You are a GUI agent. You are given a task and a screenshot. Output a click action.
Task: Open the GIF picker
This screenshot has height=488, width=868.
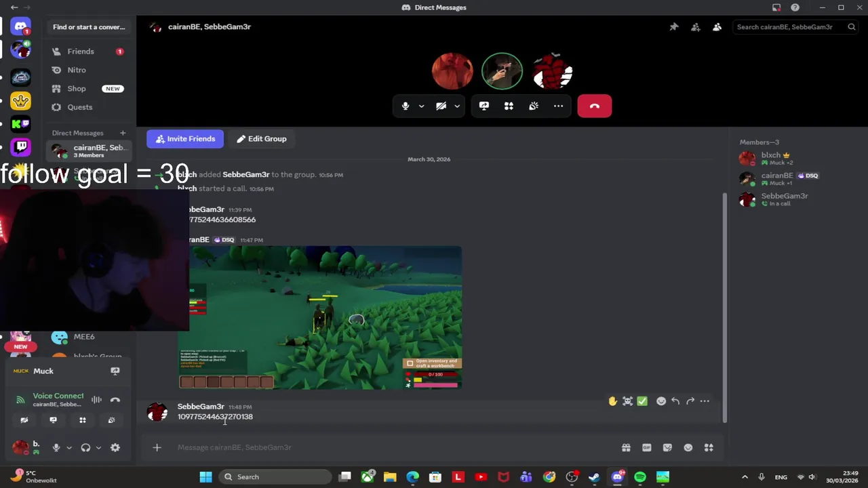point(647,447)
